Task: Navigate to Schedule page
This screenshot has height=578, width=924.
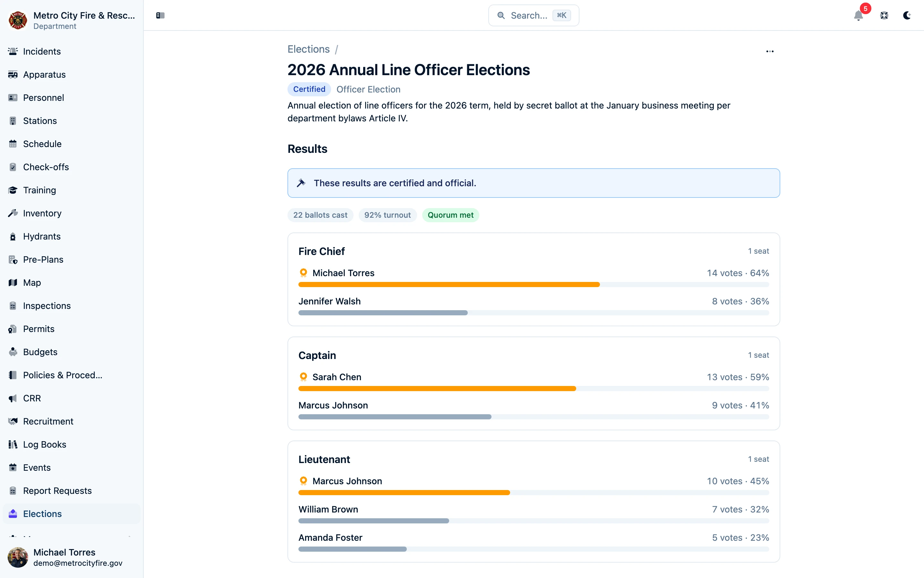Action: point(72,144)
